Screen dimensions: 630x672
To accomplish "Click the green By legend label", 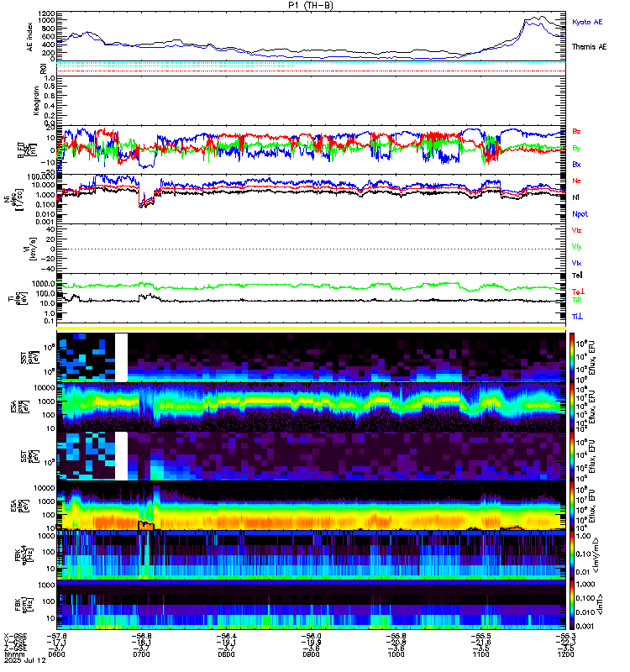I will [576, 148].
